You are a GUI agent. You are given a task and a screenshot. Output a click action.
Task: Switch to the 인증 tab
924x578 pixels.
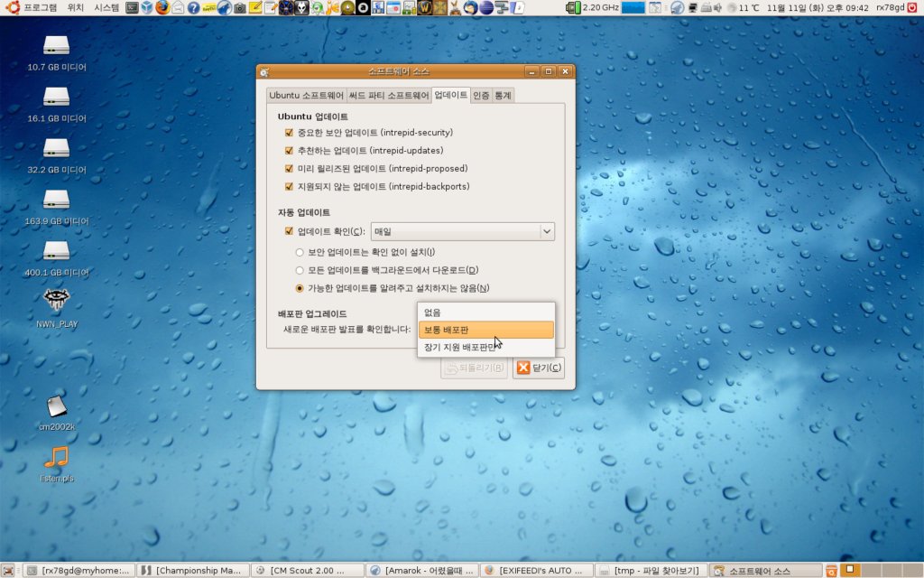pos(481,96)
